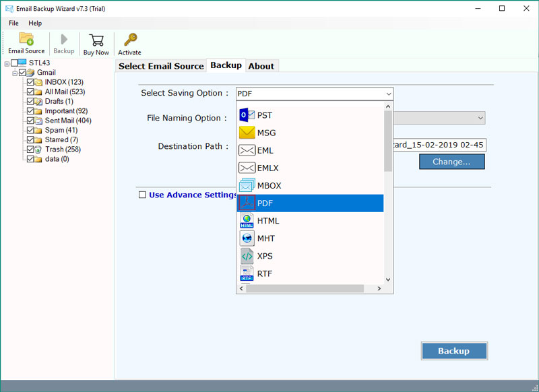Choose the MBOX saving format
Screen dimensions: 539x392
(x=269, y=185)
